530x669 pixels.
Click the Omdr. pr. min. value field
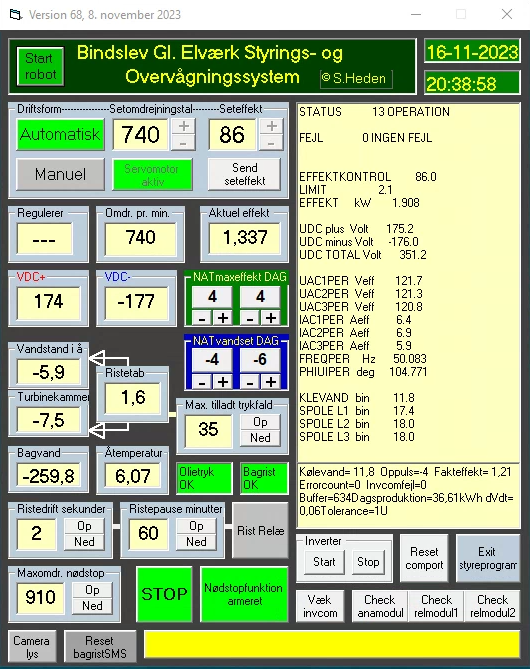coord(140,238)
